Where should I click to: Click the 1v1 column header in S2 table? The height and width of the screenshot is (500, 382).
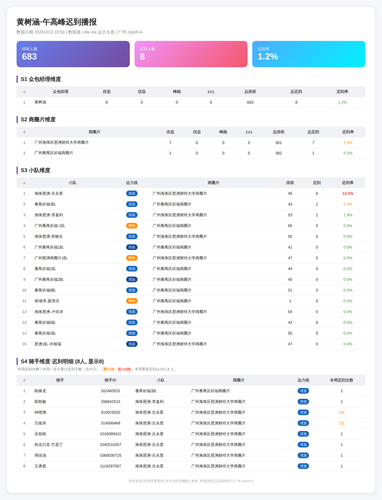point(249,132)
